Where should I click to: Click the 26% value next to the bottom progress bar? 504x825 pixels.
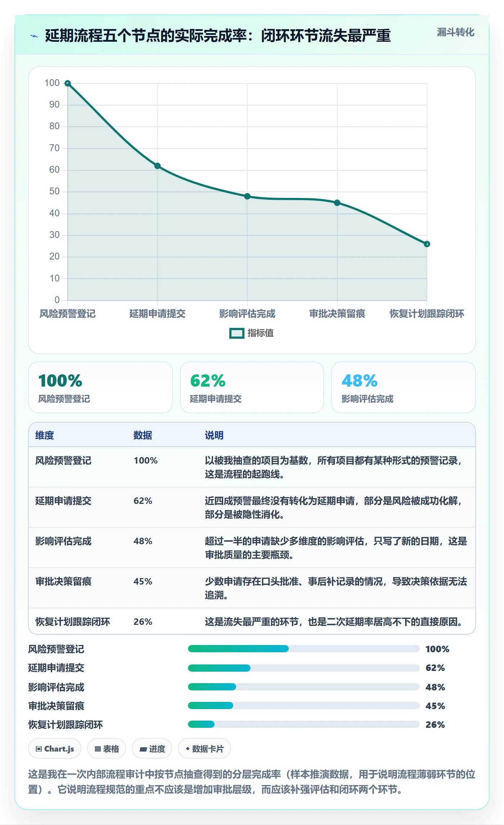point(435,725)
